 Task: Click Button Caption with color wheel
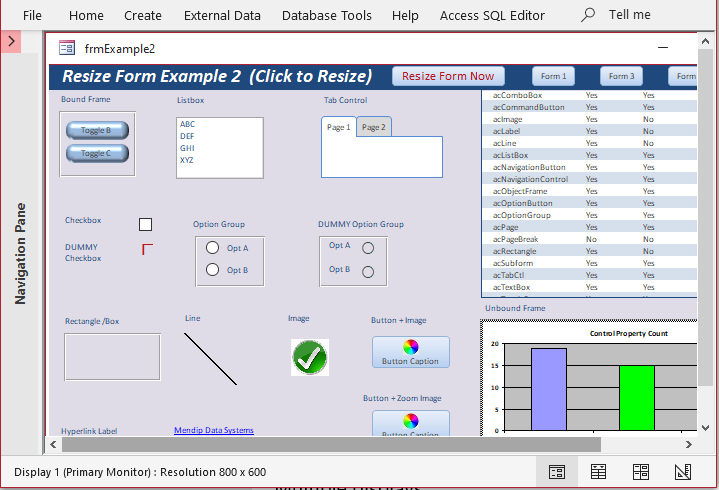coord(411,352)
